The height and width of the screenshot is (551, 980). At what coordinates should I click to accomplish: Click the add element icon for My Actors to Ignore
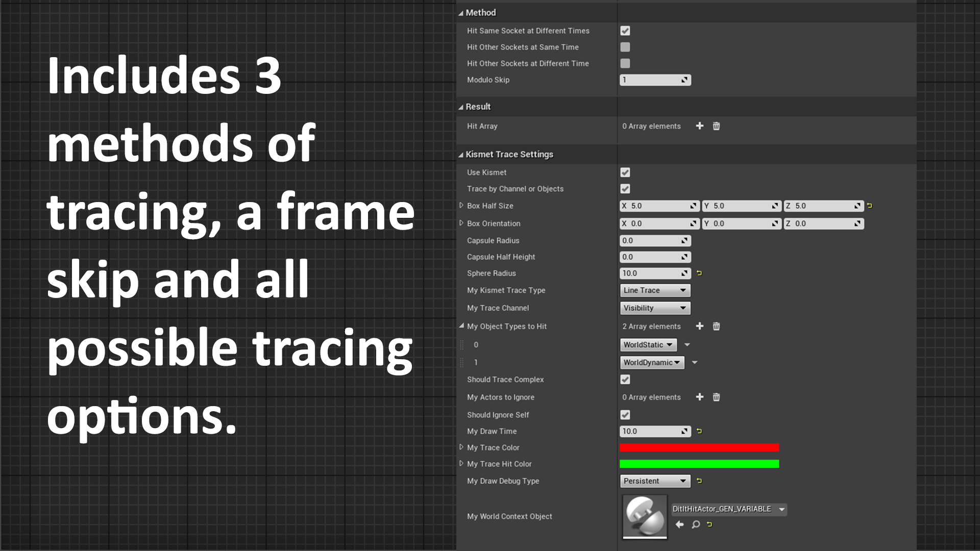[x=700, y=397]
